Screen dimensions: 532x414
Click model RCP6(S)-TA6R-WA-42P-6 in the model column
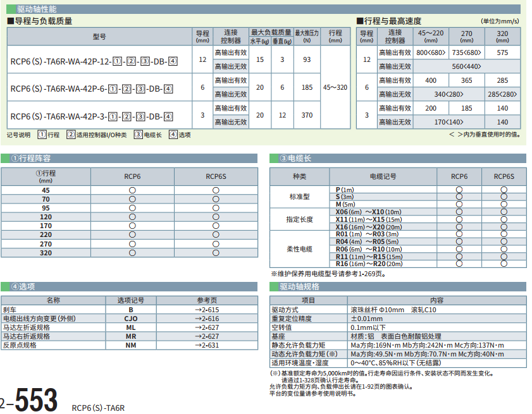[x=92, y=89]
